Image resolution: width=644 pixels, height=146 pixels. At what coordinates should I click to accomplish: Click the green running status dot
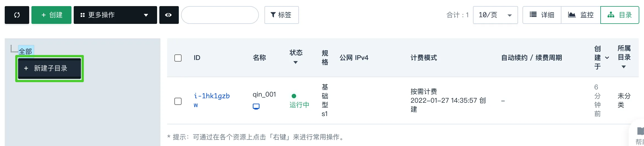(x=294, y=96)
